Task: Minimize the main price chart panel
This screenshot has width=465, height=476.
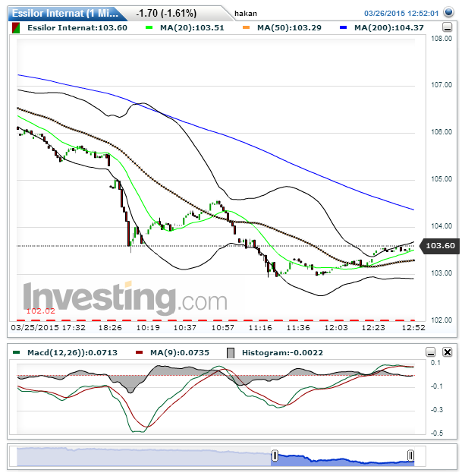Action: [x=447, y=27]
